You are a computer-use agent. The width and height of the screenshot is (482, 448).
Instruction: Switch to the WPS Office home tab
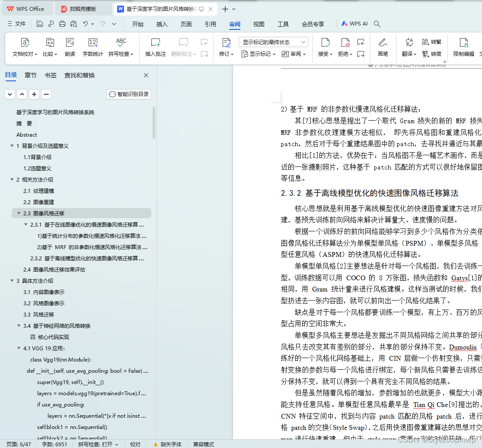[x=27, y=9]
